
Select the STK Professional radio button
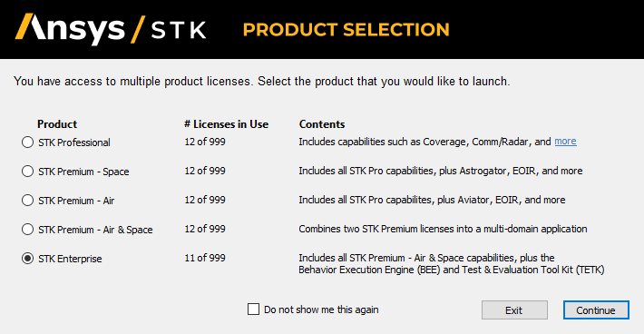tap(27, 142)
